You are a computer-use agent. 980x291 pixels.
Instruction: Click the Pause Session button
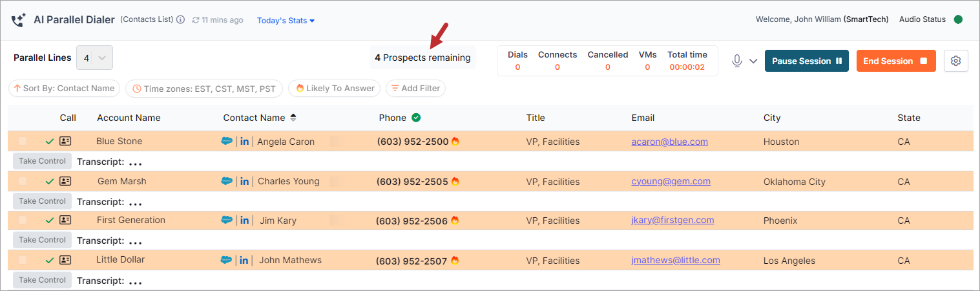point(807,61)
